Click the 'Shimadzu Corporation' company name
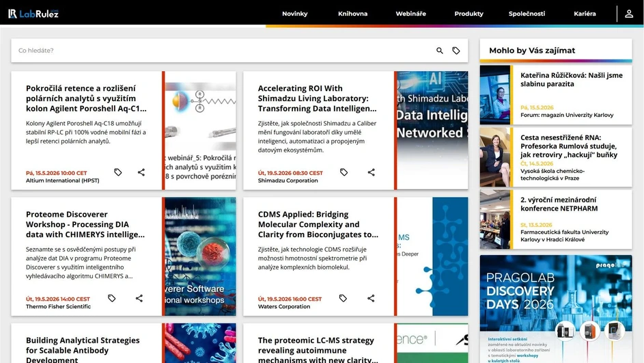Screen dimensions: 644x363 coord(288,180)
